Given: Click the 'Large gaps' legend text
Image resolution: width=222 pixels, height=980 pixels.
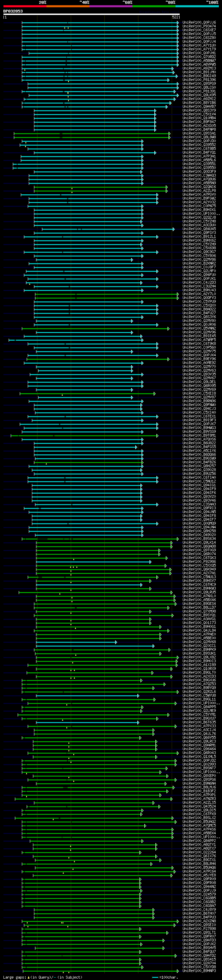Looking at the screenshot, I should coord(15,977).
